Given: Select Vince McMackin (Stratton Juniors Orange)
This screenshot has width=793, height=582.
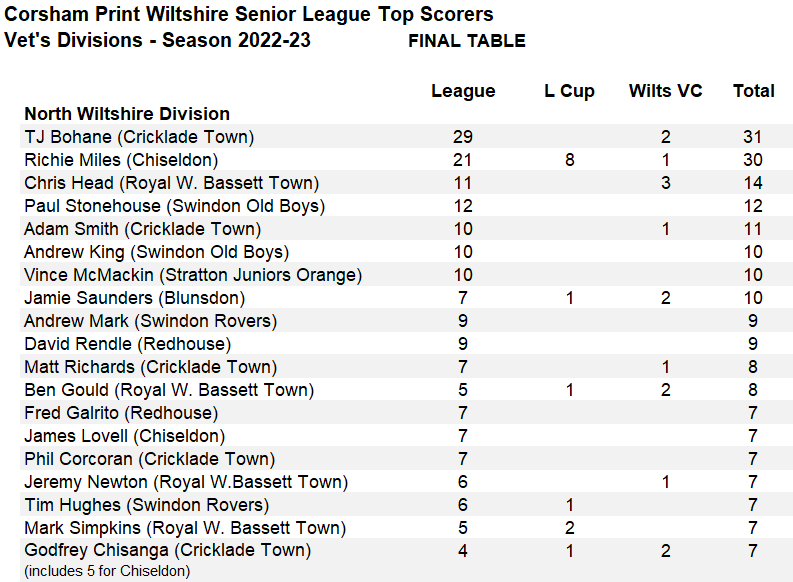Looking at the screenshot, I should [193, 275].
